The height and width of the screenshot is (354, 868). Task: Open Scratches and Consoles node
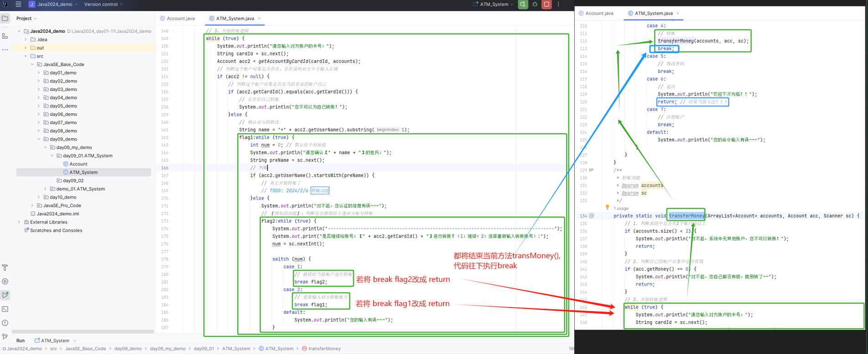coord(56,230)
